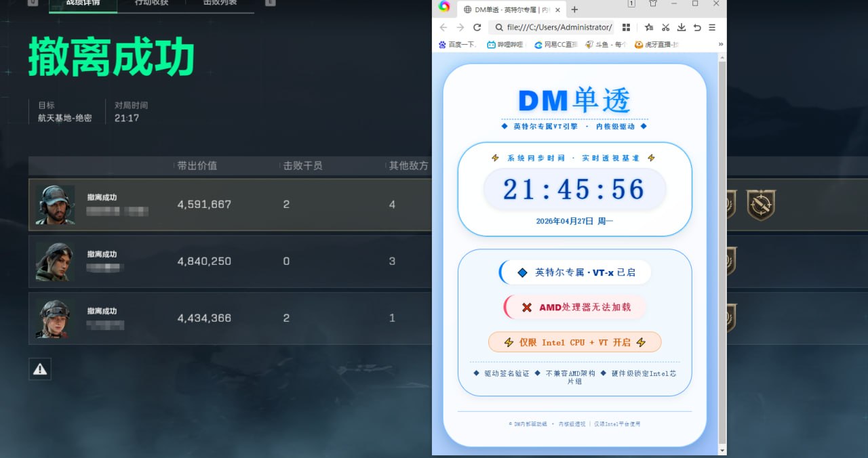Image resolution: width=868 pixels, height=458 pixels.
Task: Click the 虎牙直播 bookmark icon
Action: click(638, 44)
